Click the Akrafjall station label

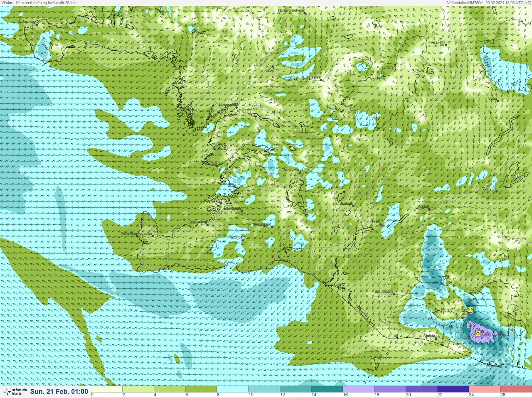click(210, 164)
